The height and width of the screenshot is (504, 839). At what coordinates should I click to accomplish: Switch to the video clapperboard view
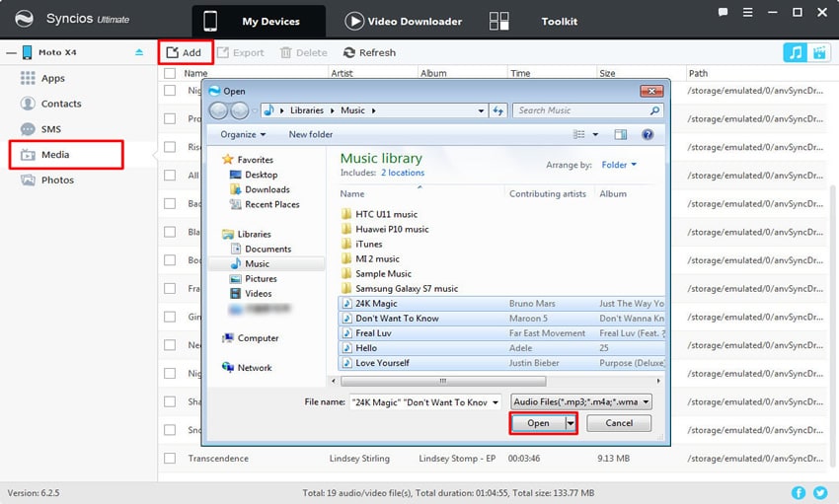click(x=818, y=52)
